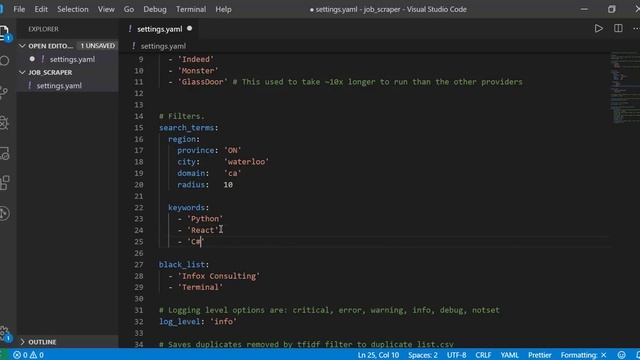Click the keywords key on line 22
Screen dimensions: 640x360
(187, 207)
